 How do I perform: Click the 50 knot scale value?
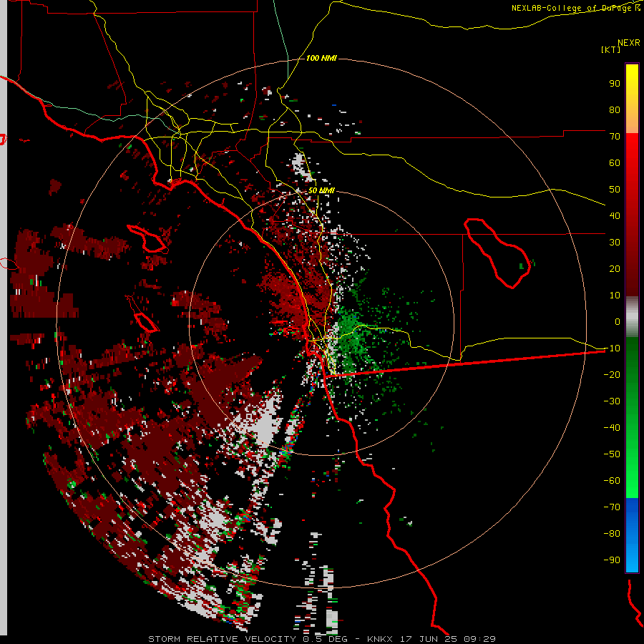[x=615, y=190]
